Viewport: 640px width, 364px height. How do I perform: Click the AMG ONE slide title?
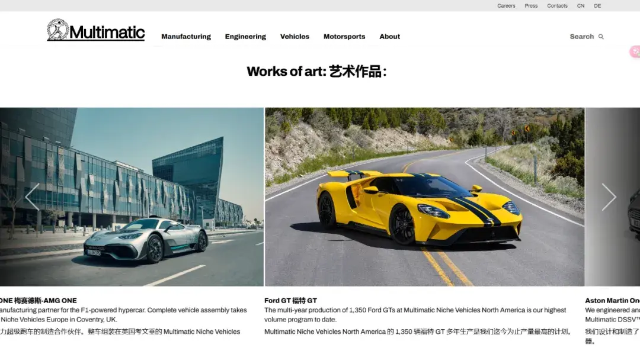click(39, 301)
